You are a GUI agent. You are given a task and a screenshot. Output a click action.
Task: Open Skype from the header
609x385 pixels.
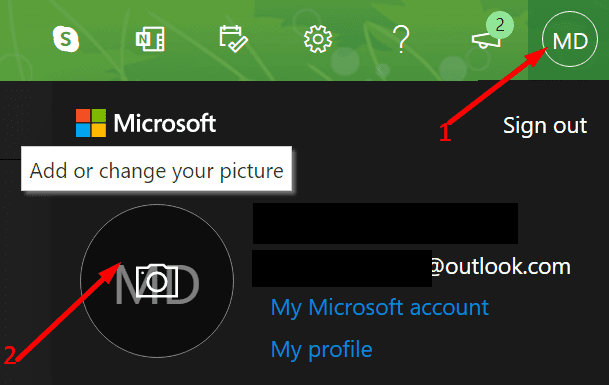pyautogui.click(x=66, y=39)
